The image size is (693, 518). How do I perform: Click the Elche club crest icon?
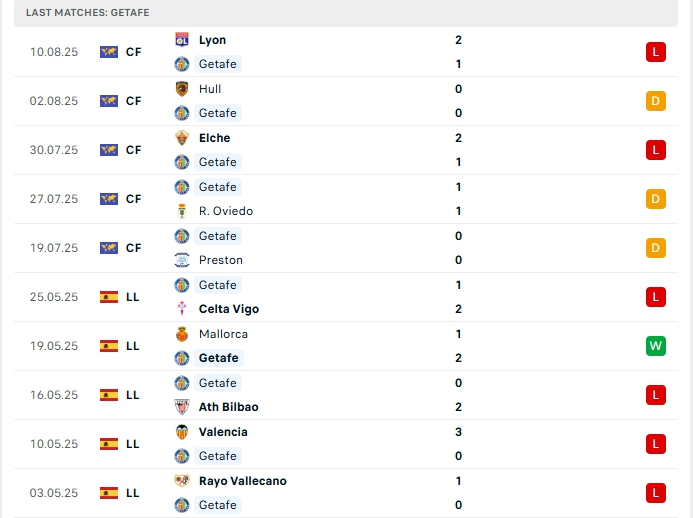tap(182, 138)
